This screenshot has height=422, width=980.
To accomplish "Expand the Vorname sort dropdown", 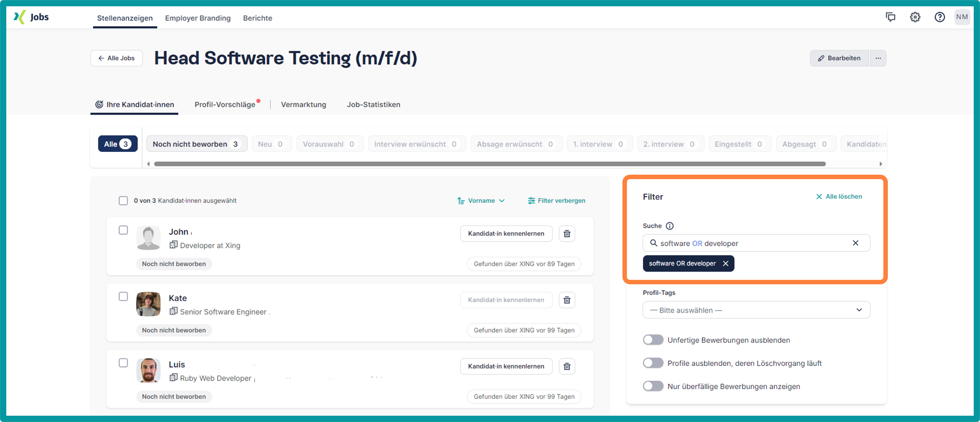I will tap(481, 201).
